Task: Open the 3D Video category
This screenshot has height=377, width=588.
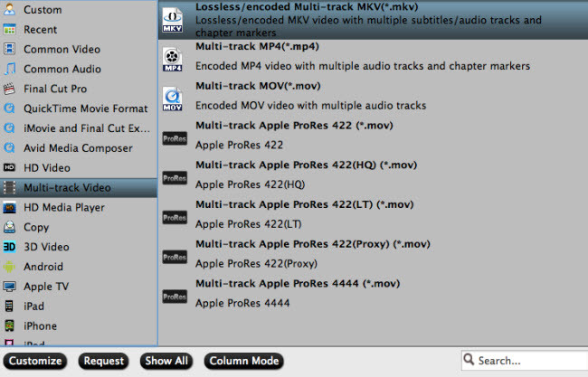Action: (x=79, y=247)
